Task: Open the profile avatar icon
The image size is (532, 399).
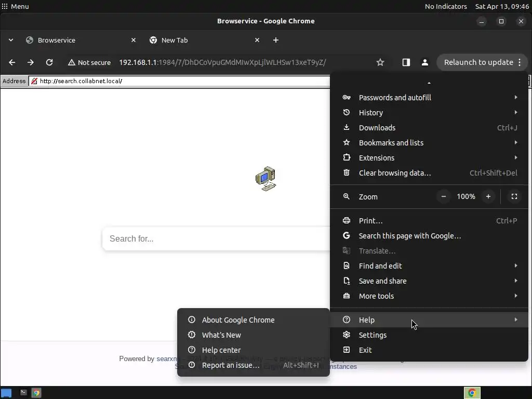Action: point(425,62)
